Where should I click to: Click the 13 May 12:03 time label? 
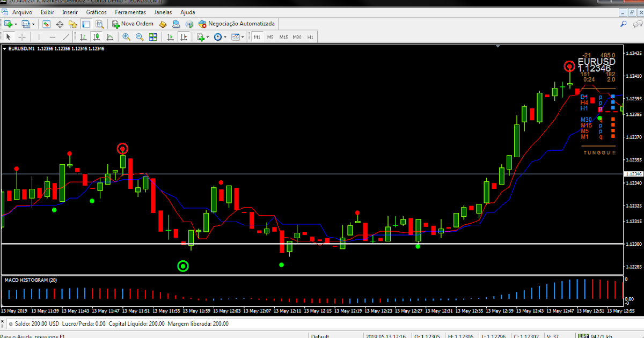(x=226, y=311)
